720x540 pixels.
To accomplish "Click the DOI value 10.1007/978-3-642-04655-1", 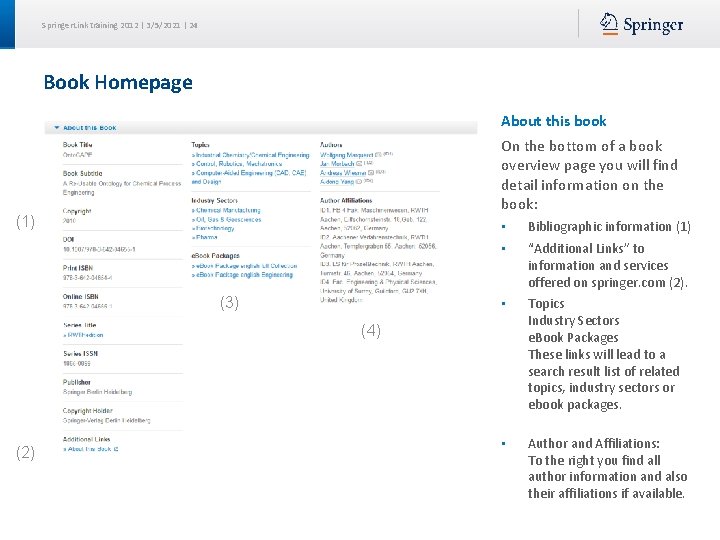I will [99, 249].
